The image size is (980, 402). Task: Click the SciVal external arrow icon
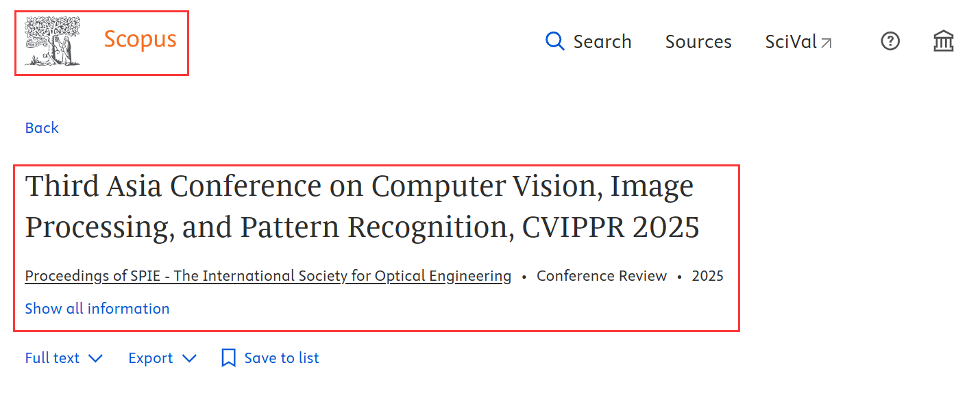[x=826, y=42]
